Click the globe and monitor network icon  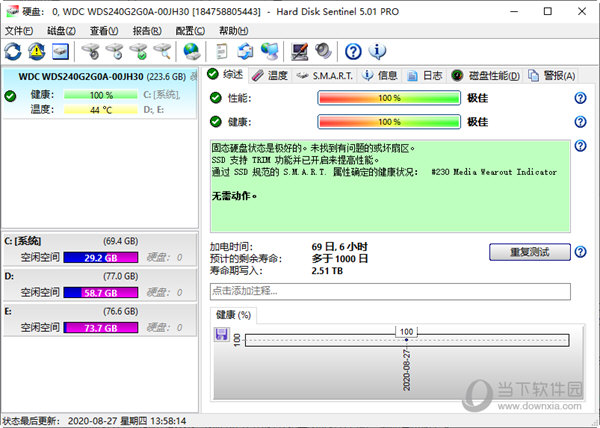pyautogui.click(x=269, y=51)
